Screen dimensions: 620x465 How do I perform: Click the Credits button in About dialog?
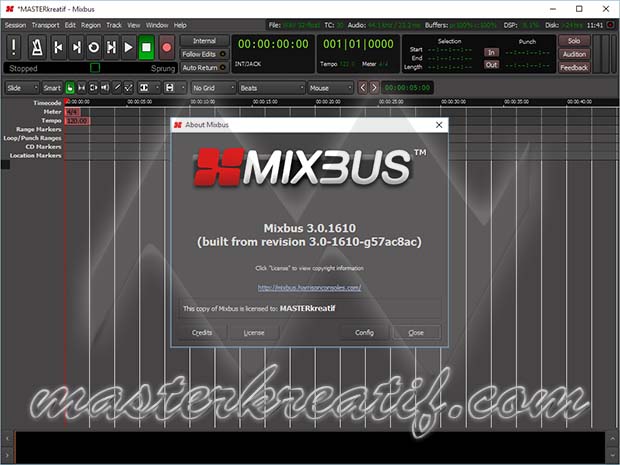pyautogui.click(x=202, y=333)
